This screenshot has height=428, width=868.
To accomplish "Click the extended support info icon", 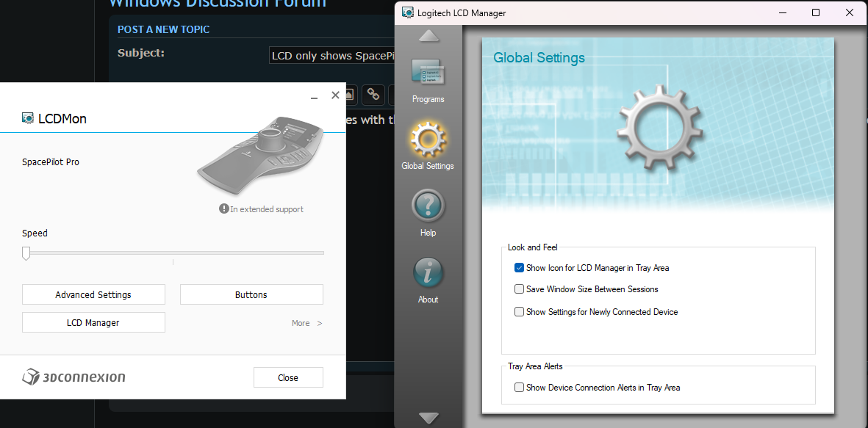I will pos(223,208).
